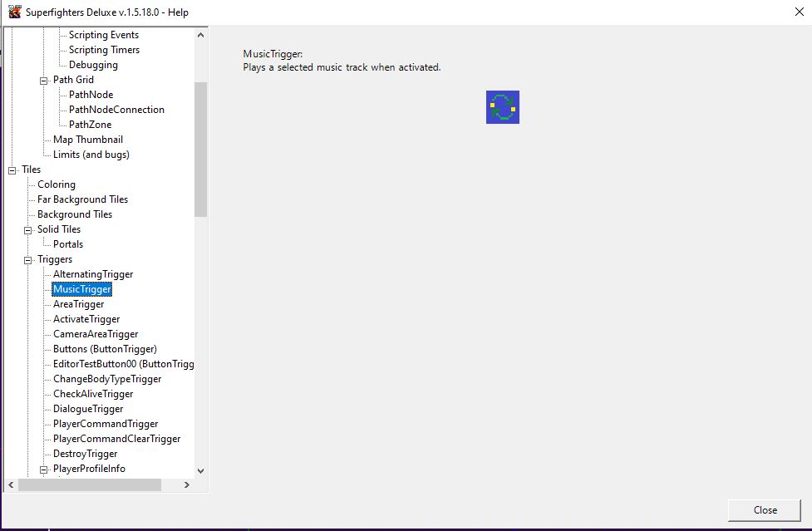Click the Superfighters Deluxe app icon in title bar
The height and width of the screenshot is (531, 812).
(14, 12)
